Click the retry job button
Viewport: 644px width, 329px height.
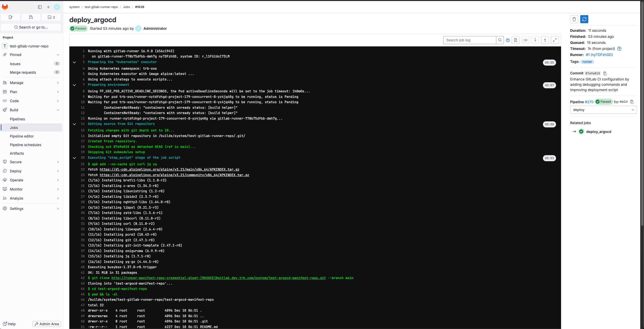pyautogui.click(x=584, y=19)
